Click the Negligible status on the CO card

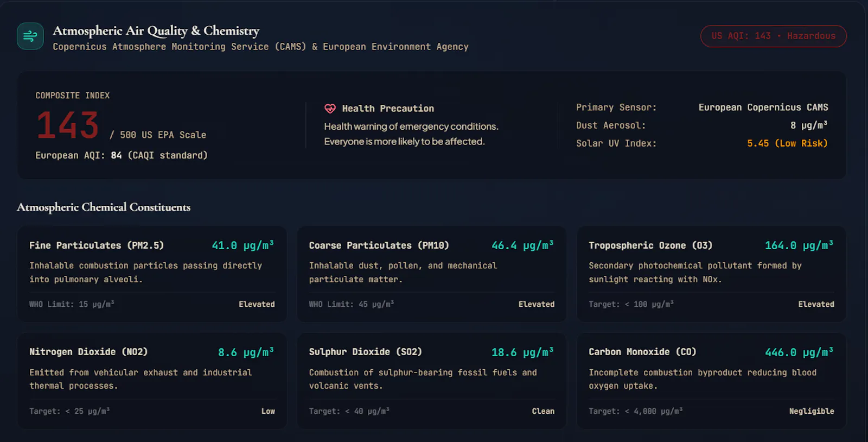point(812,411)
